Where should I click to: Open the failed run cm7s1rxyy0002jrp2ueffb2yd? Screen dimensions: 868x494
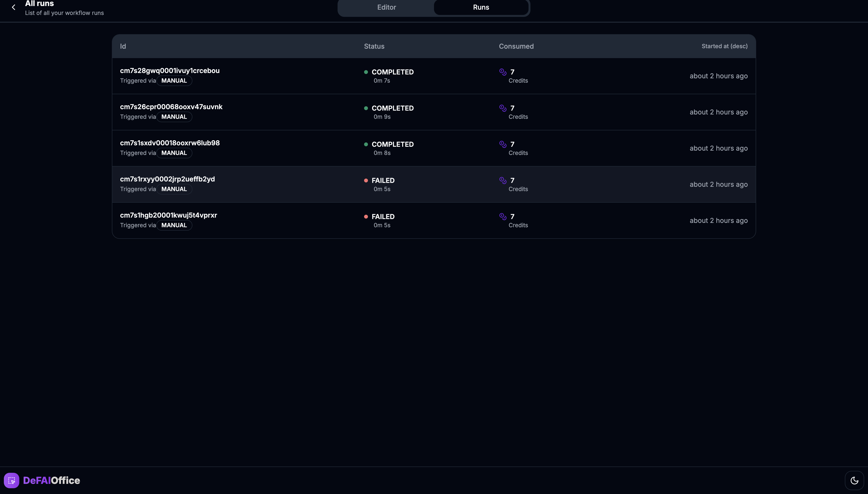point(167,179)
